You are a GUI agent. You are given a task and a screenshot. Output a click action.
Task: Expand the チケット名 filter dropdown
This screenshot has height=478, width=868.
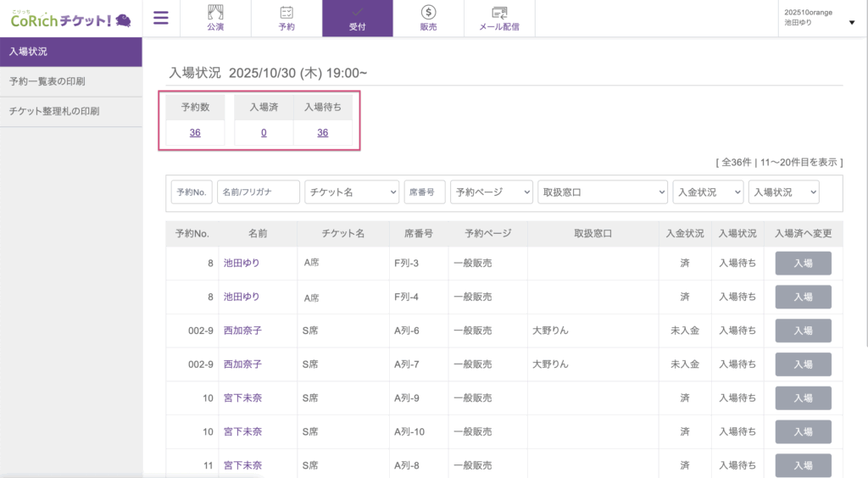tap(352, 192)
